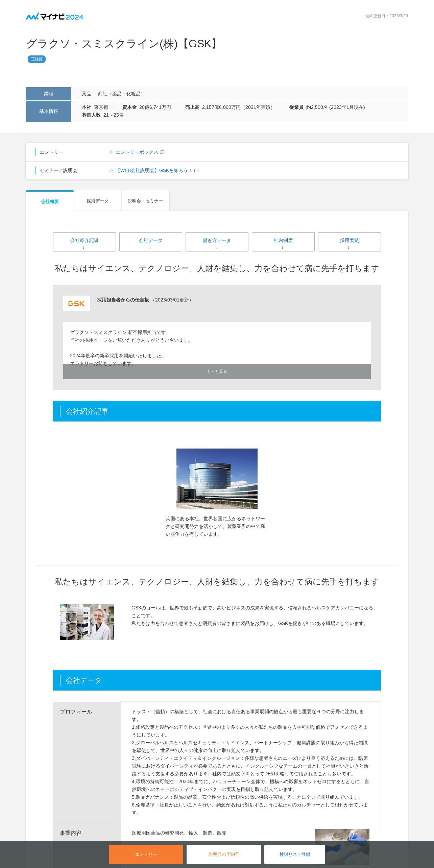Click the GSK headquarters building photo

217,479
